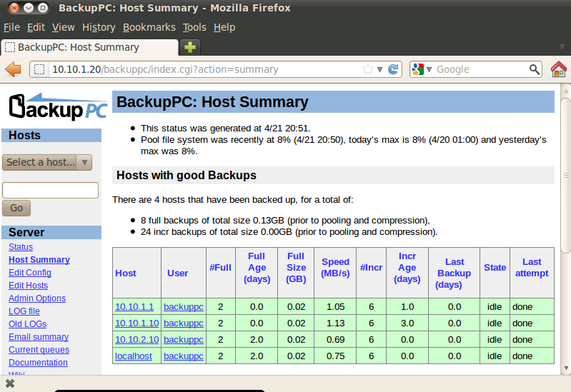Click backuppc user in the 10.10.1.1 row
571x392 pixels.
click(184, 307)
